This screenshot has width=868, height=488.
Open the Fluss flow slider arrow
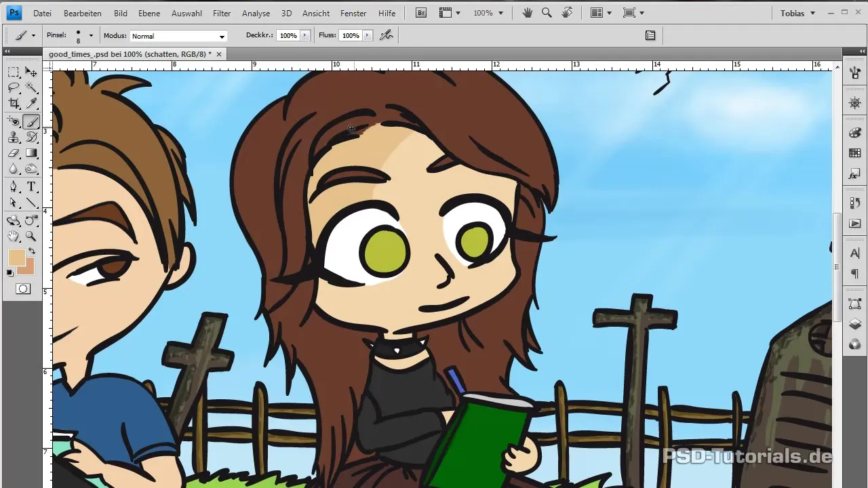tap(368, 35)
